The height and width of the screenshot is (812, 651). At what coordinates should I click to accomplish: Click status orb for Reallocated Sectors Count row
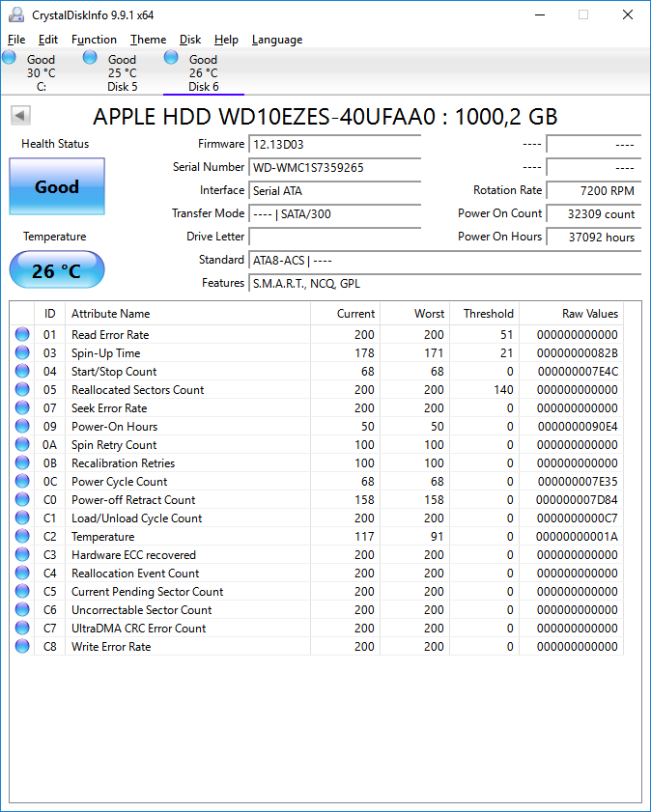click(x=22, y=389)
